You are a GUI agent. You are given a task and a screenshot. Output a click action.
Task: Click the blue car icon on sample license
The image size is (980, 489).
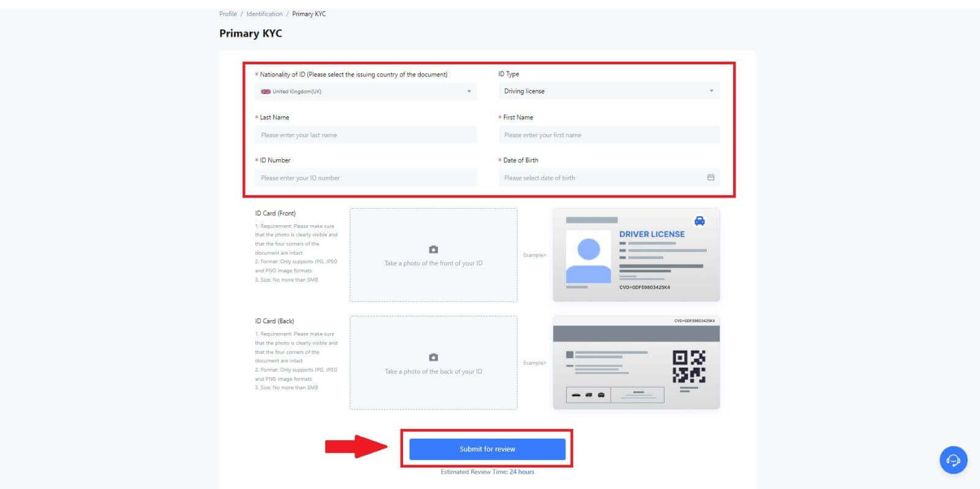point(699,221)
